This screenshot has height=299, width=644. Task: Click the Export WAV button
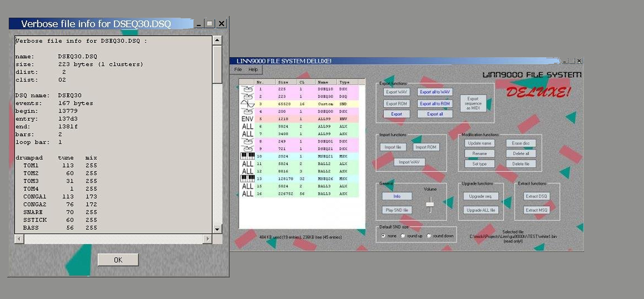point(396,92)
